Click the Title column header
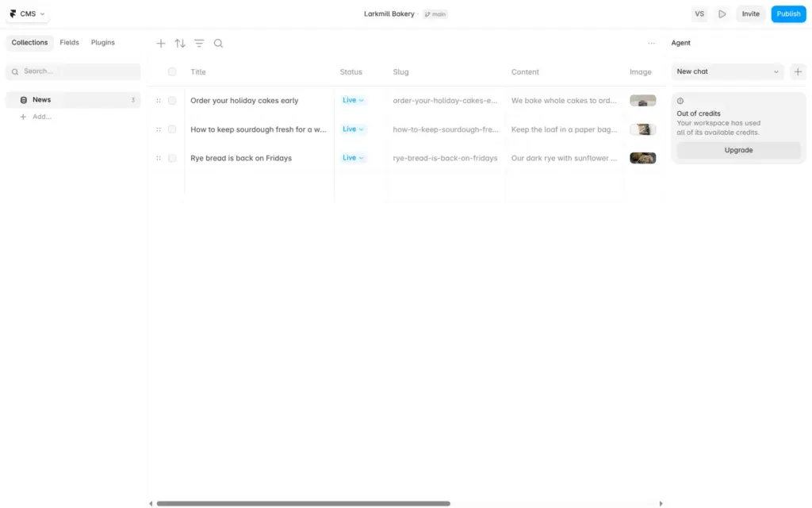 click(x=197, y=72)
